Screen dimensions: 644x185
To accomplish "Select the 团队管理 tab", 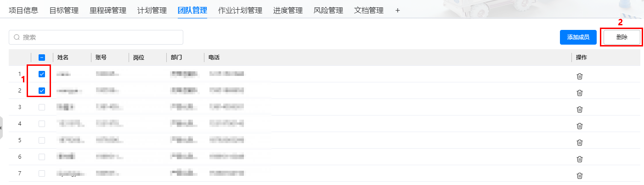I will (192, 10).
